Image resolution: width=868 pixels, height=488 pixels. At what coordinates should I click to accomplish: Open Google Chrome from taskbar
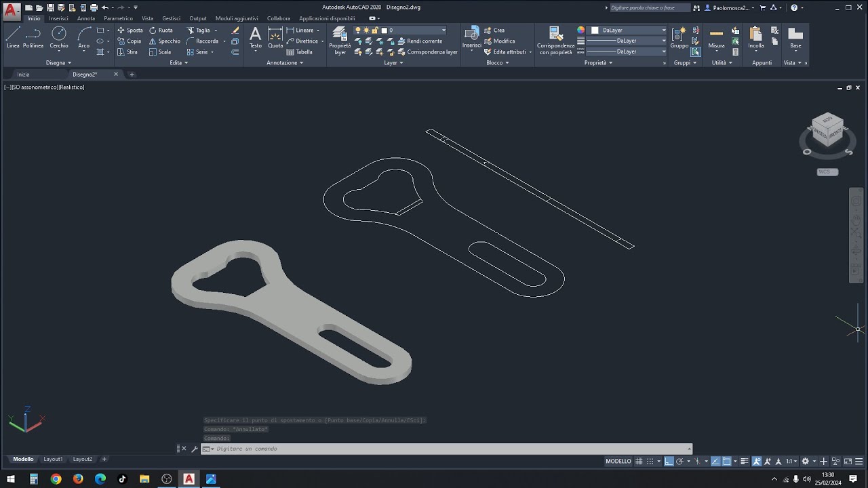[x=56, y=479]
